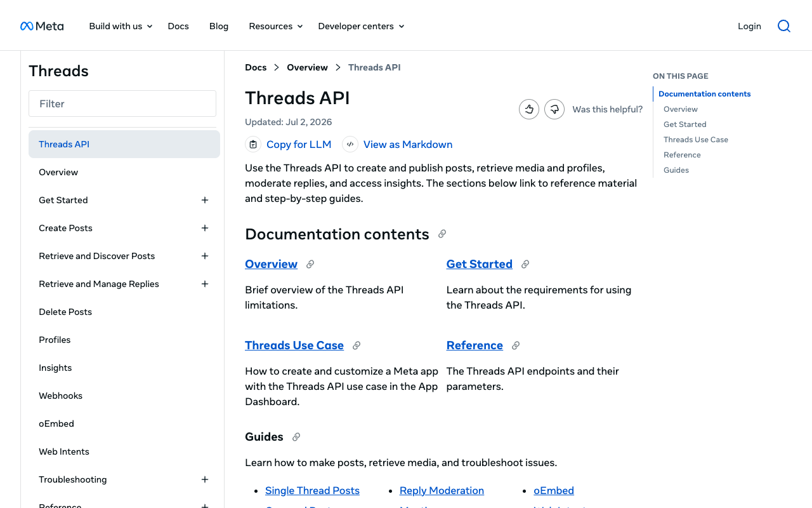Screen dimensions: 812x508
Task: Copy anchor link next to Reference heading
Action: coord(516,345)
